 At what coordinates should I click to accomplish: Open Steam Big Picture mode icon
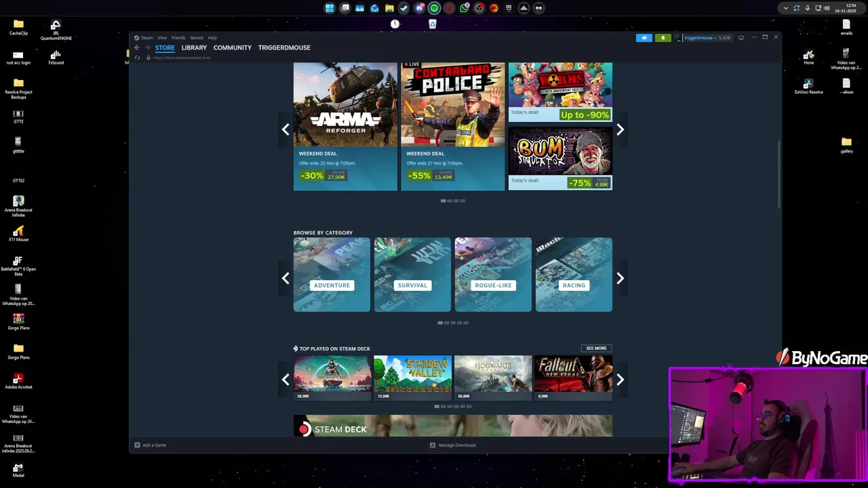(x=741, y=38)
